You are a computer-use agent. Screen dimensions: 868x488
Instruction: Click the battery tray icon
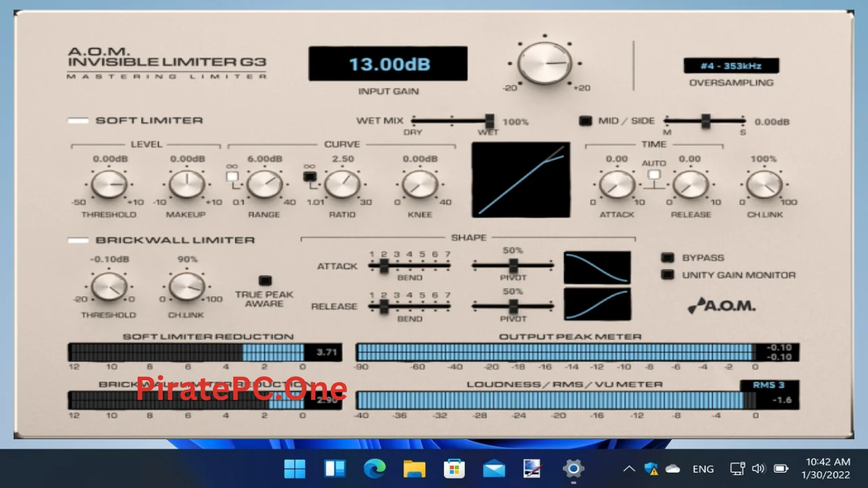coord(781,468)
